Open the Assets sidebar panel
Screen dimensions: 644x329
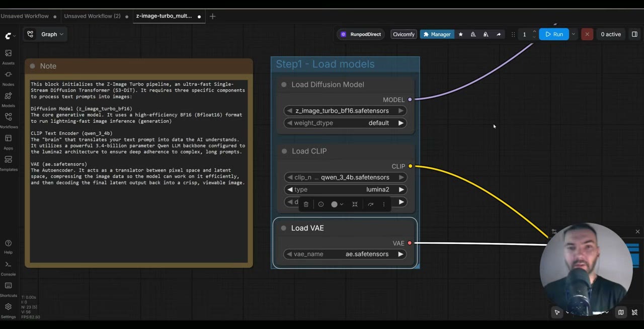click(x=8, y=57)
